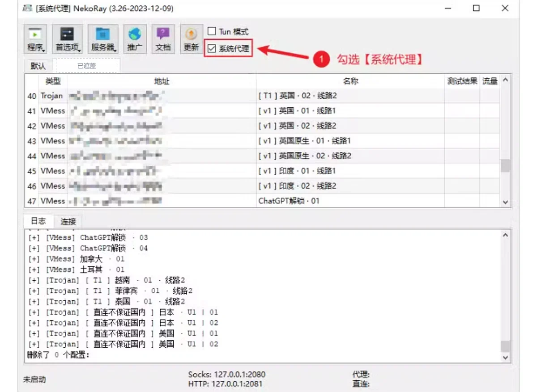The image size is (537, 392).
Task: Open the 文档 documentation icon
Action: point(163,39)
